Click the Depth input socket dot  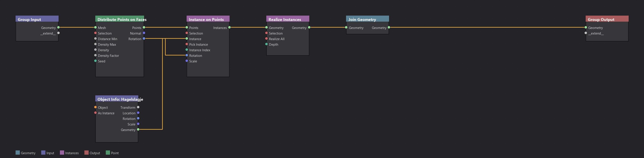coord(267,44)
